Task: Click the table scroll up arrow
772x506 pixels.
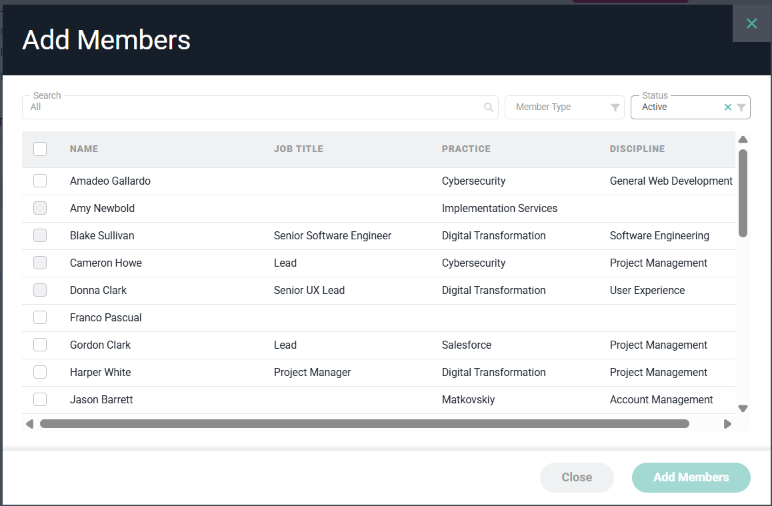Action: click(743, 140)
